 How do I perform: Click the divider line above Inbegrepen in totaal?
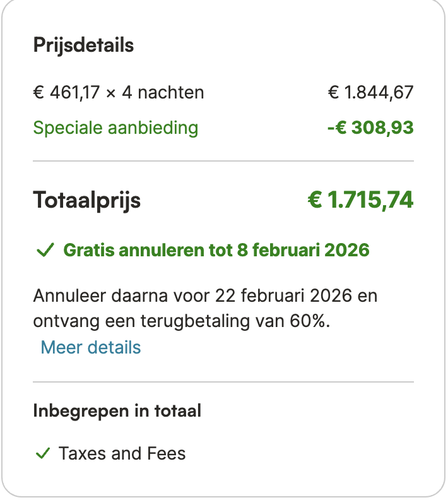[223, 382]
